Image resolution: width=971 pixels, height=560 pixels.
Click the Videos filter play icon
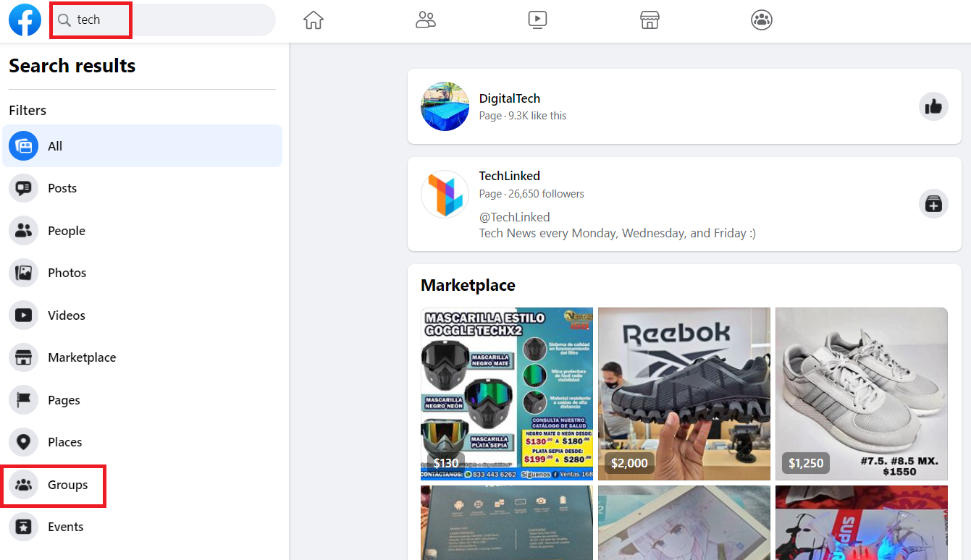tap(24, 315)
